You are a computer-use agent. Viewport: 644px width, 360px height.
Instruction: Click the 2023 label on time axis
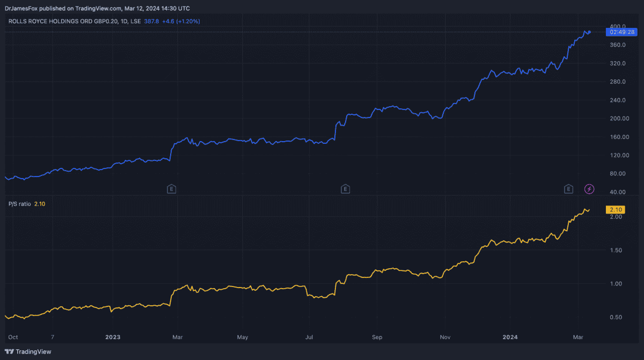pos(113,337)
